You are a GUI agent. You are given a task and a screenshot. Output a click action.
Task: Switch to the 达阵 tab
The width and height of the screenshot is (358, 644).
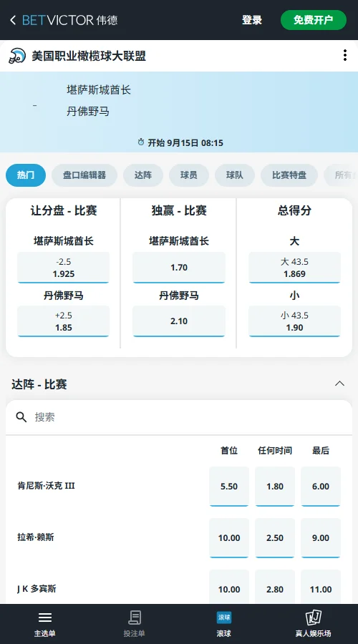pos(143,175)
